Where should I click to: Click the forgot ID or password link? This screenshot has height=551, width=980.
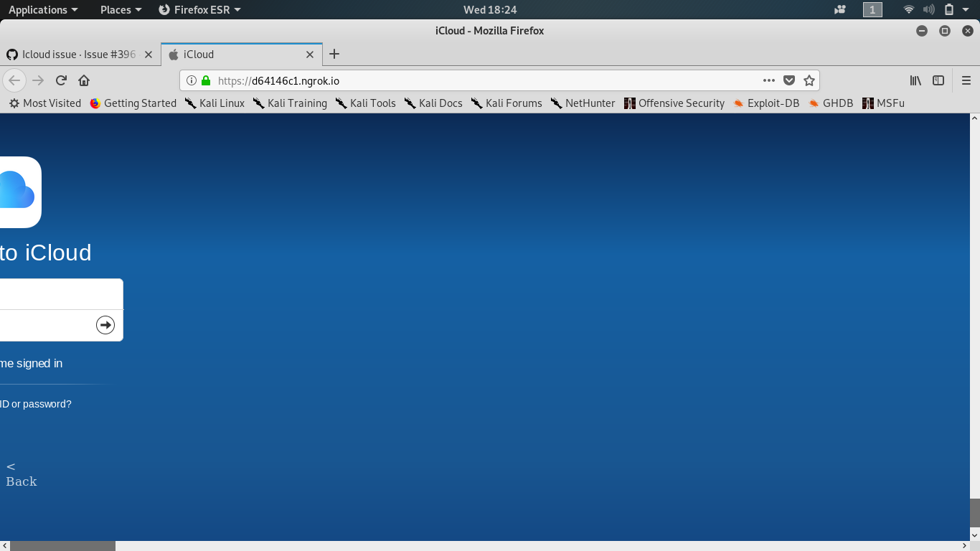coord(36,404)
